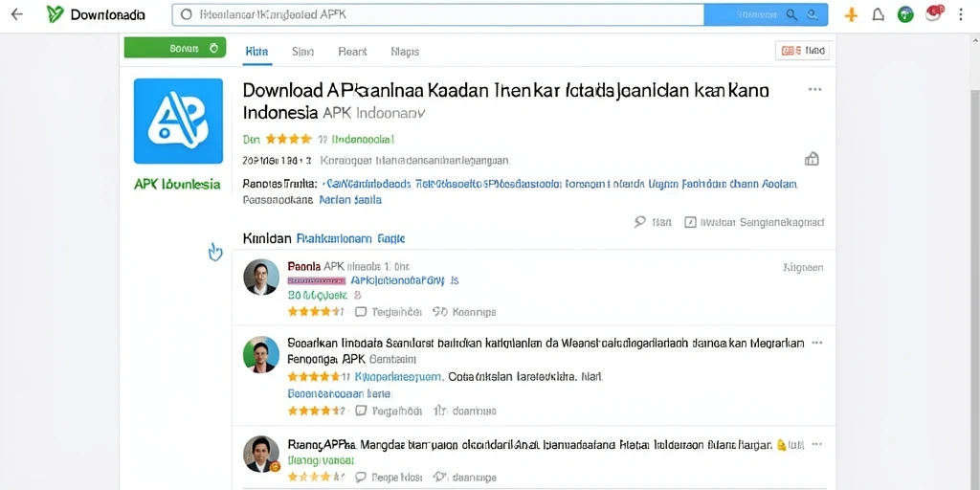Open the second reviewer's avatar
980x490 pixels.
point(261,354)
